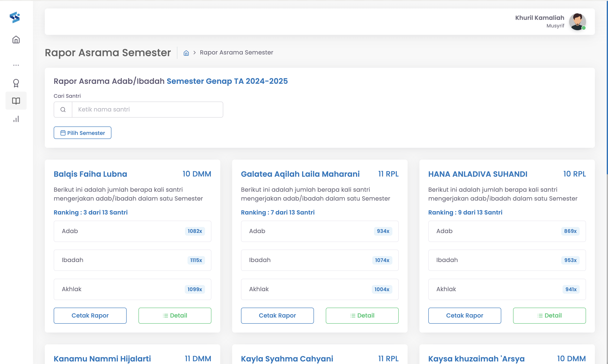Click the breadcrumb home icon
The width and height of the screenshot is (608, 364).
point(186,53)
